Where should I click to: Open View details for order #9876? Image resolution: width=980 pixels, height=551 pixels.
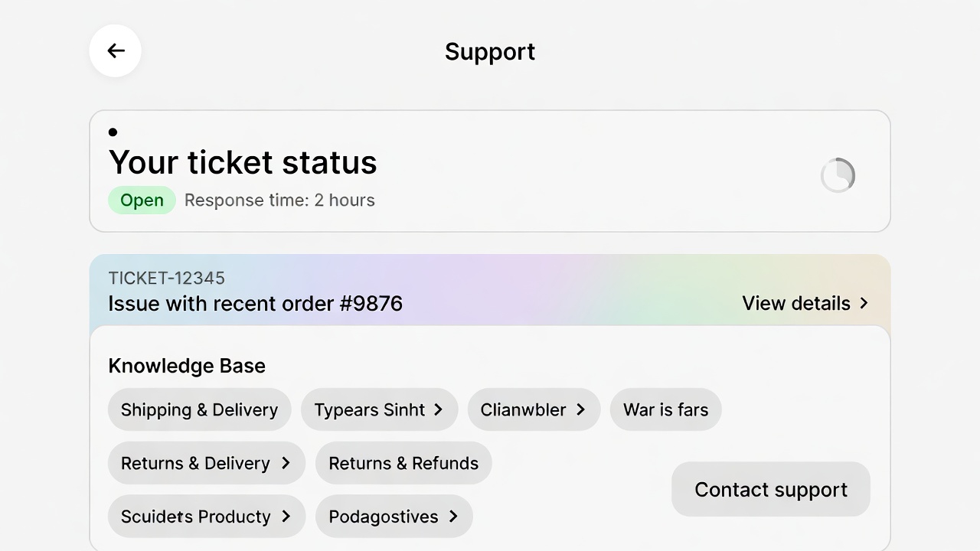pyautogui.click(x=796, y=303)
